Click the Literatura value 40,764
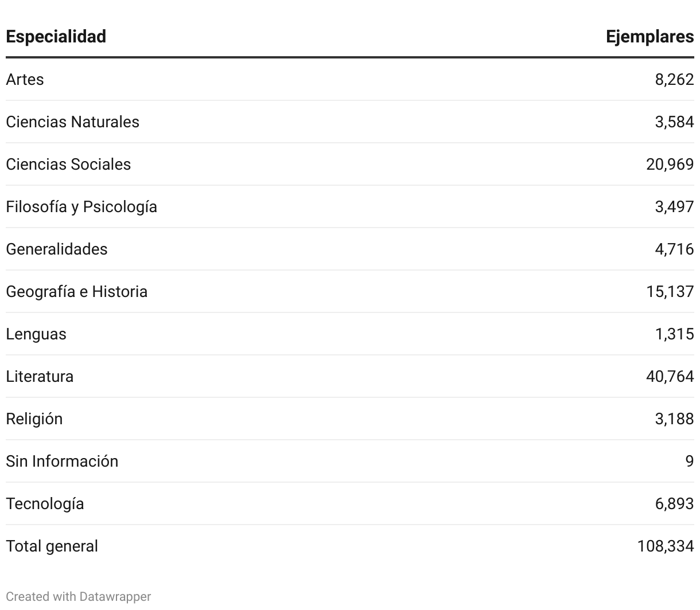700x610 pixels. (x=670, y=377)
